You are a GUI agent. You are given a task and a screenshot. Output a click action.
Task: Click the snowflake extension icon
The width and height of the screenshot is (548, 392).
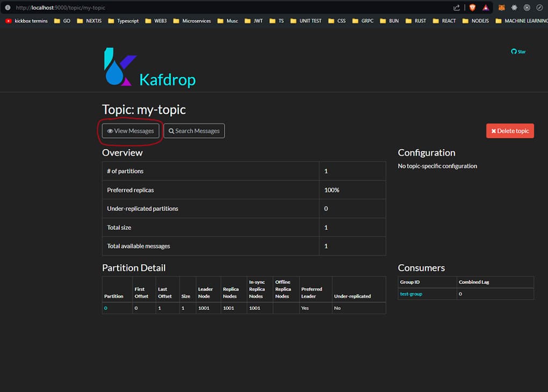click(x=514, y=8)
